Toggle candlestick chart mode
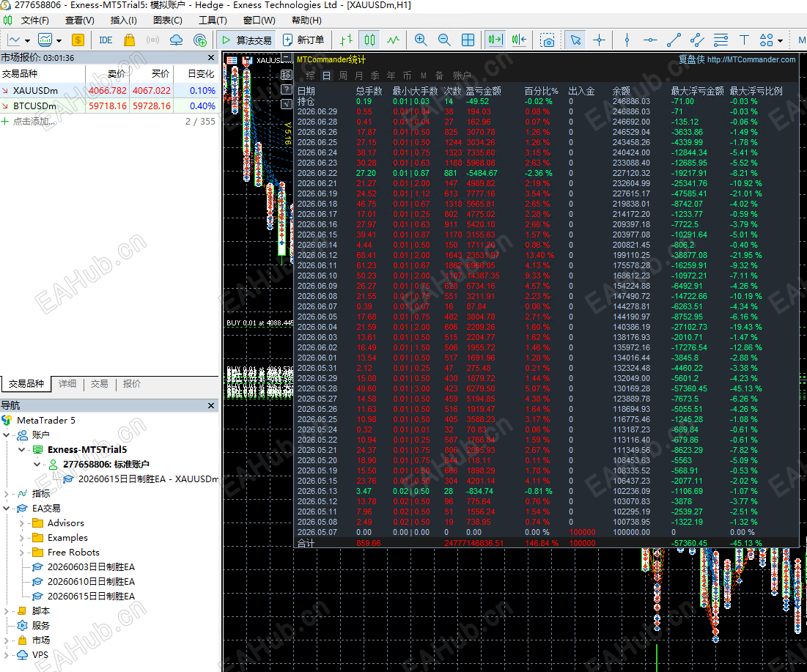Image resolution: width=807 pixels, height=672 pixels. tap(369, 40)
